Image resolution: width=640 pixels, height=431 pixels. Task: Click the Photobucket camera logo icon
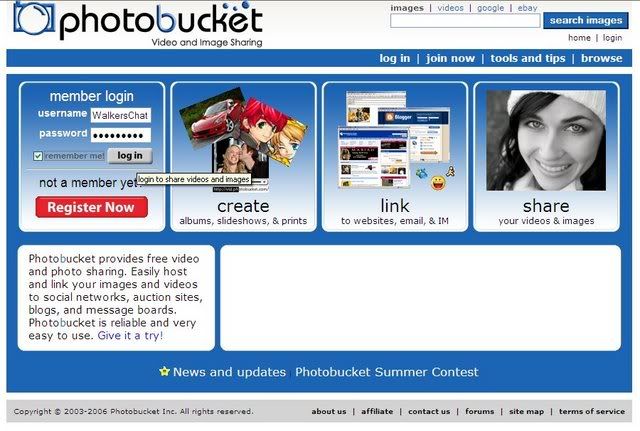click(33, 18)
